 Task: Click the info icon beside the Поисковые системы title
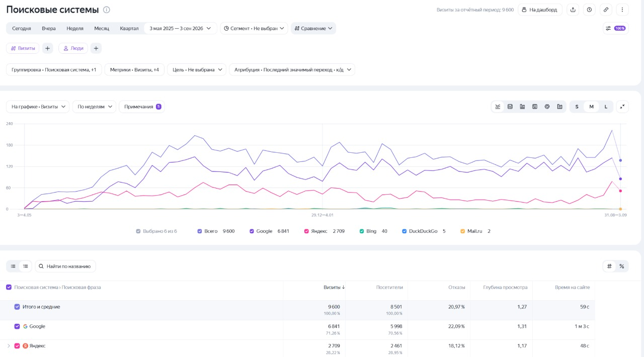click(106, 10)
